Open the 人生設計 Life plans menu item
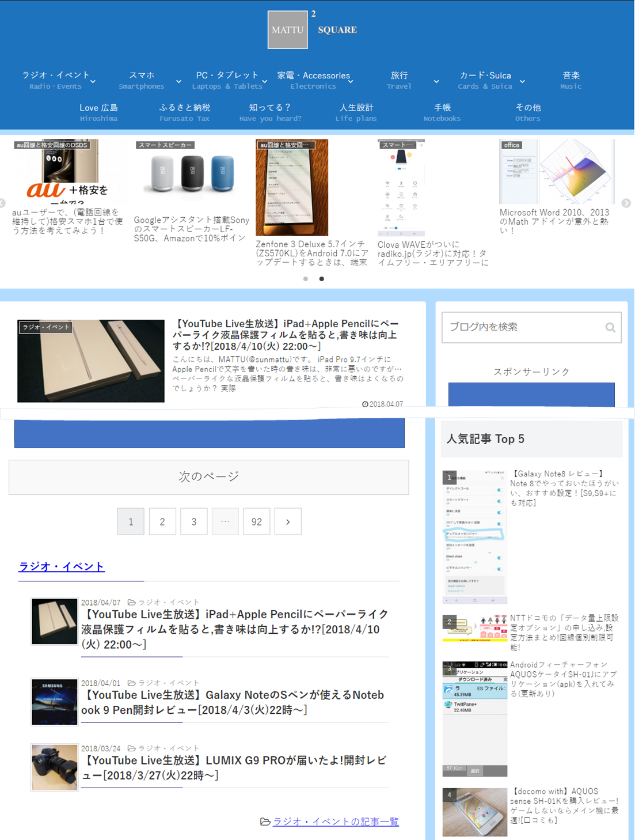Image resolution: width=635 pixels, height=840 pixels. pos(356,112)
